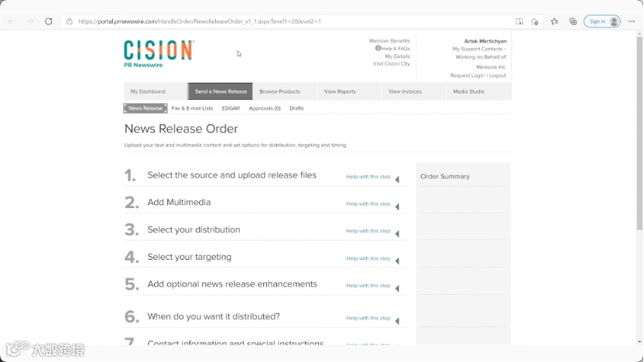Viewport: 644px width, 362px height.
Task: Open the browser settings ellipsis menu
Action: (632, 22)
